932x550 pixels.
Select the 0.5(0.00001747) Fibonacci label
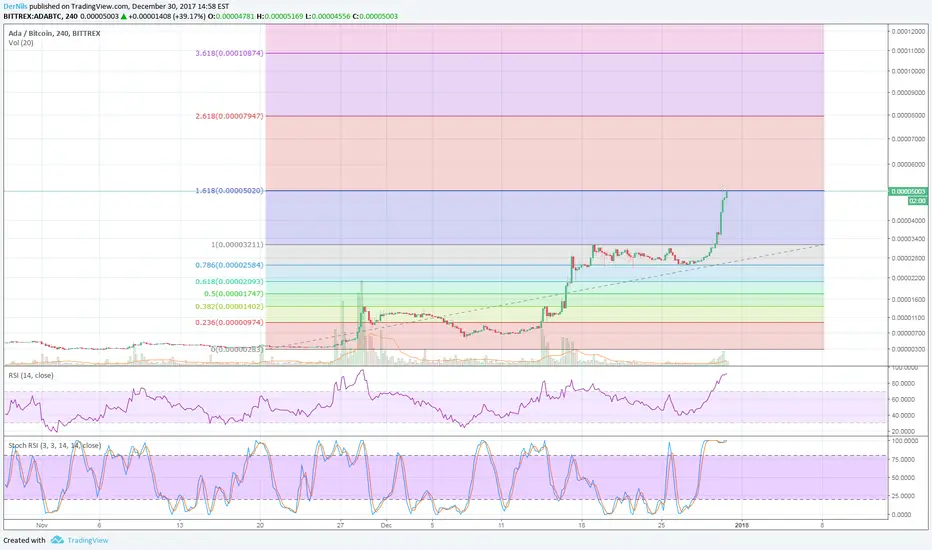tap(234, 294)
